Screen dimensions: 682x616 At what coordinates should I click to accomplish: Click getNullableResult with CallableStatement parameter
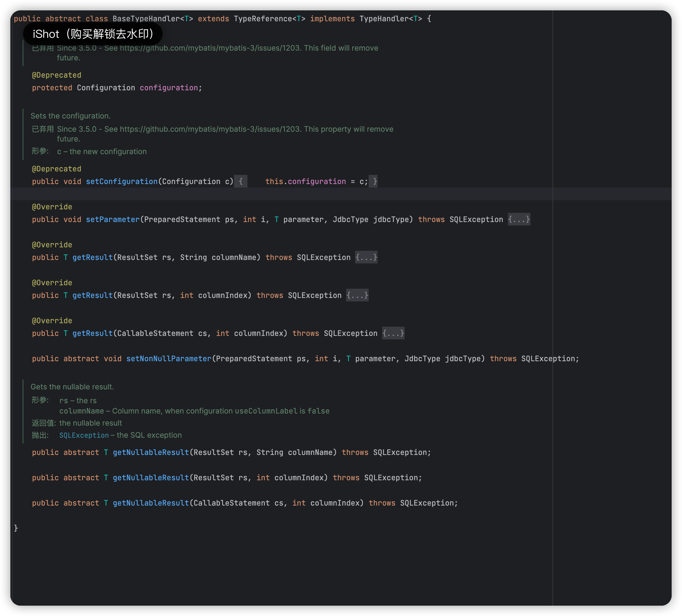(x=151, y=503)
